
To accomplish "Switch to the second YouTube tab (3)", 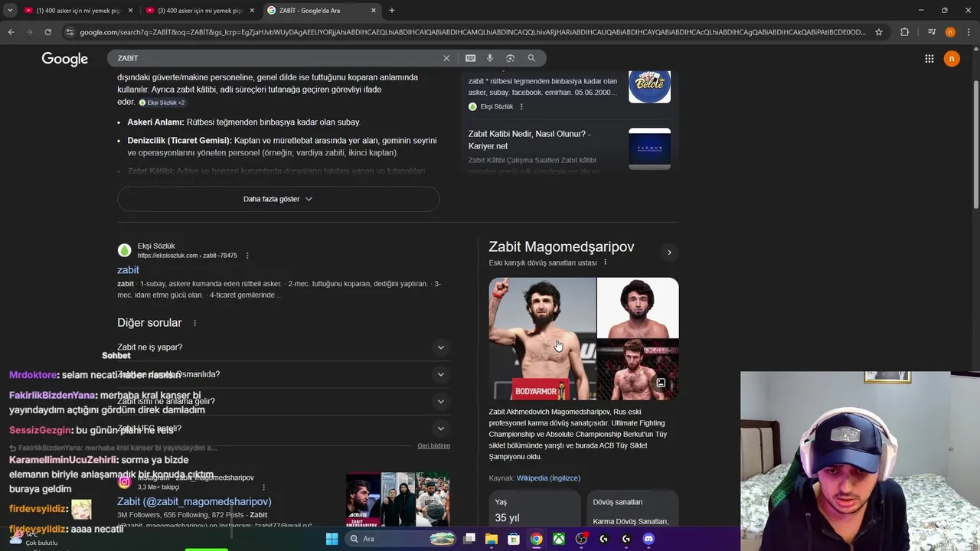I will (x=199, y=11).
